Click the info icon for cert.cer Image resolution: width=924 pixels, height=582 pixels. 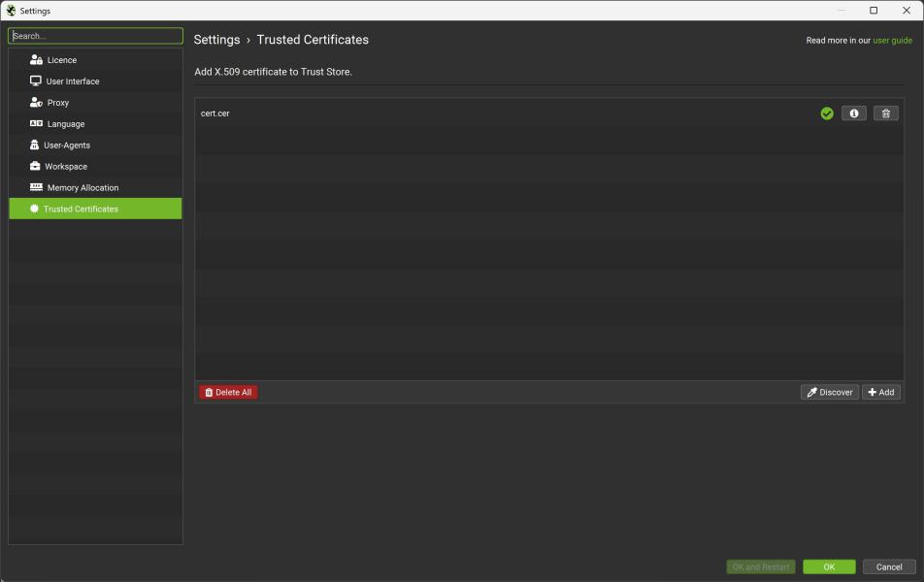(853, 113)
